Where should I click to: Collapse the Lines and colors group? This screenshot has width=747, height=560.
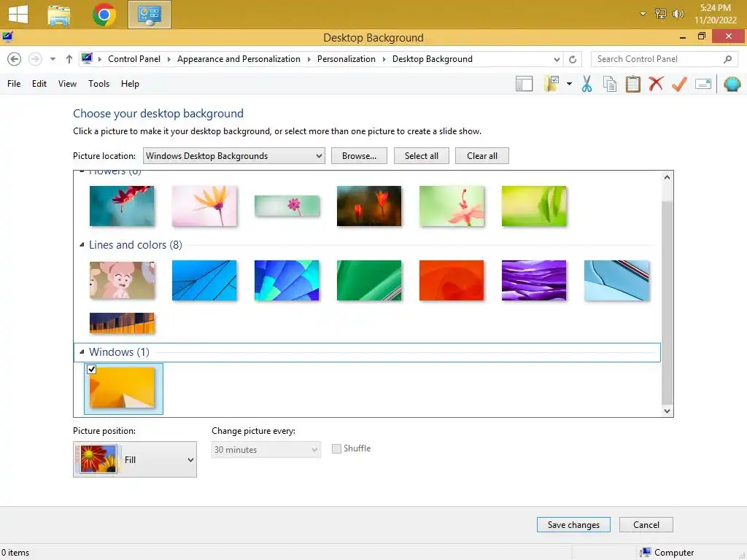point(82,245)
